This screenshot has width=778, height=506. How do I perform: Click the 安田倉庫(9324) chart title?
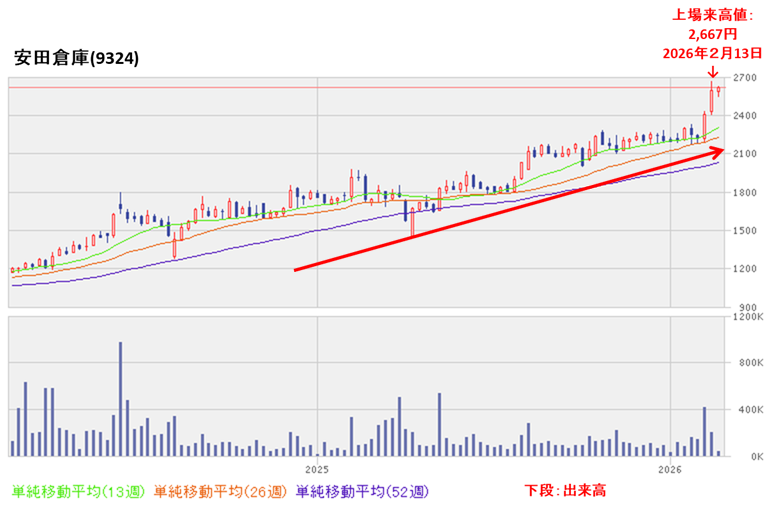click(77, 58)
